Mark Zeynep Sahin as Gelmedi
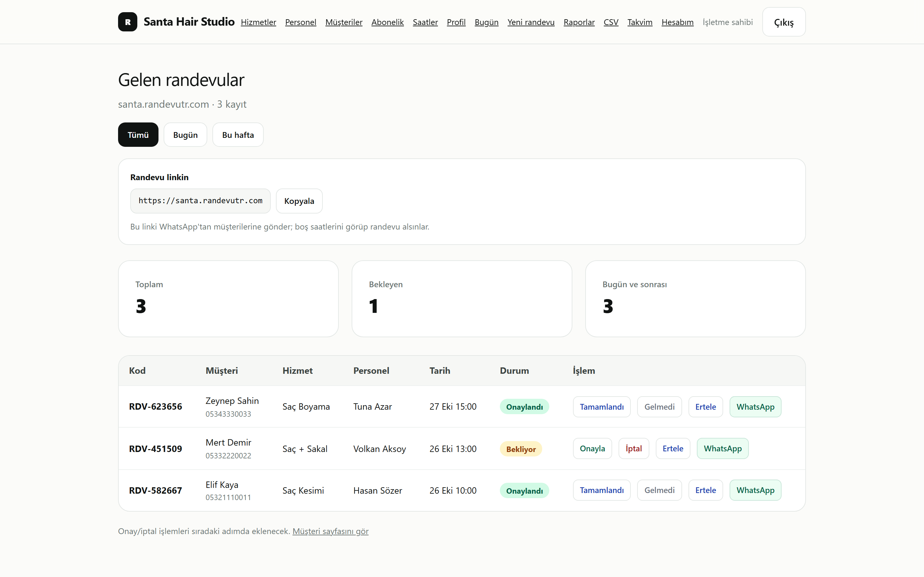924x577 pixels. 659,407
